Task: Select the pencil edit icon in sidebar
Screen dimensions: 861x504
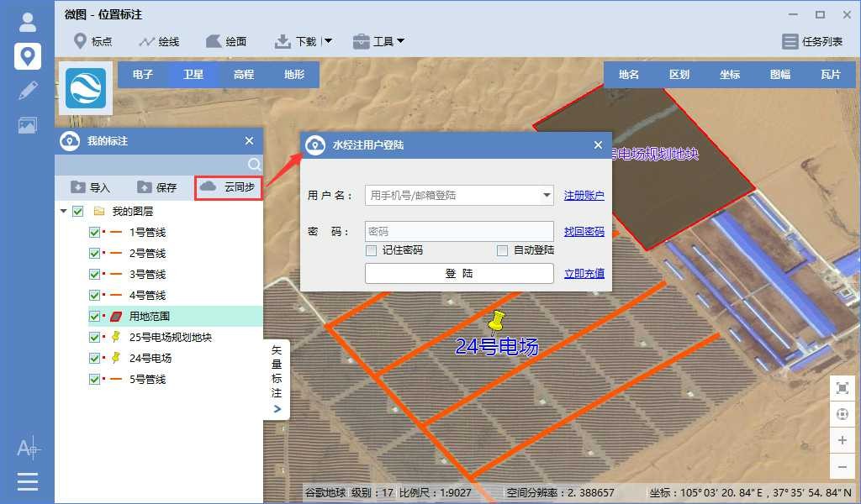Action: click(28, 91)
